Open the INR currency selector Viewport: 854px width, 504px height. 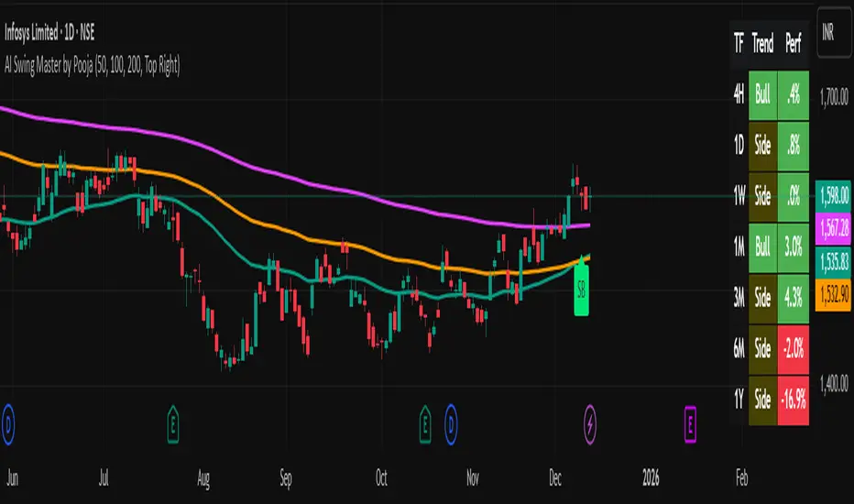click(x=834, y=32)
